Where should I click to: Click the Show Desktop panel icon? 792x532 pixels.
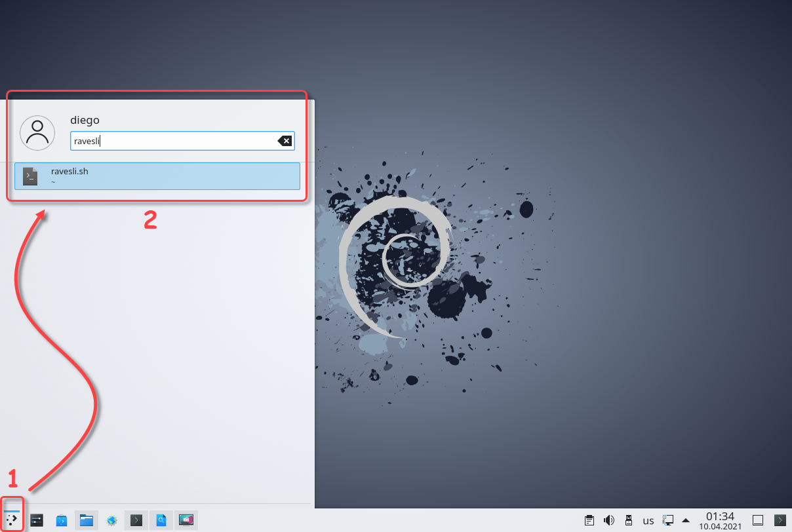pos(758,521)
